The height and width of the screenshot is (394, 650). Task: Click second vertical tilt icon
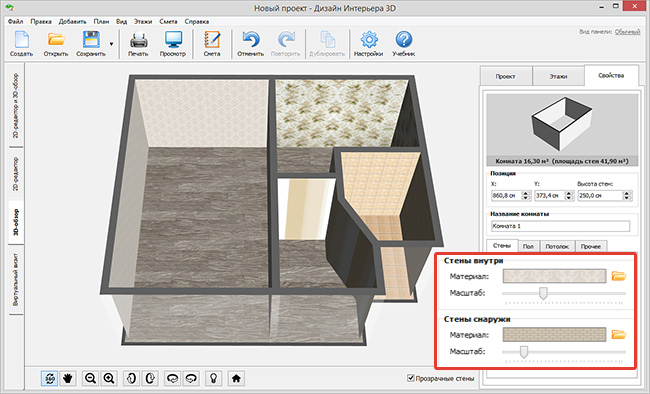[x=150, y=378]
